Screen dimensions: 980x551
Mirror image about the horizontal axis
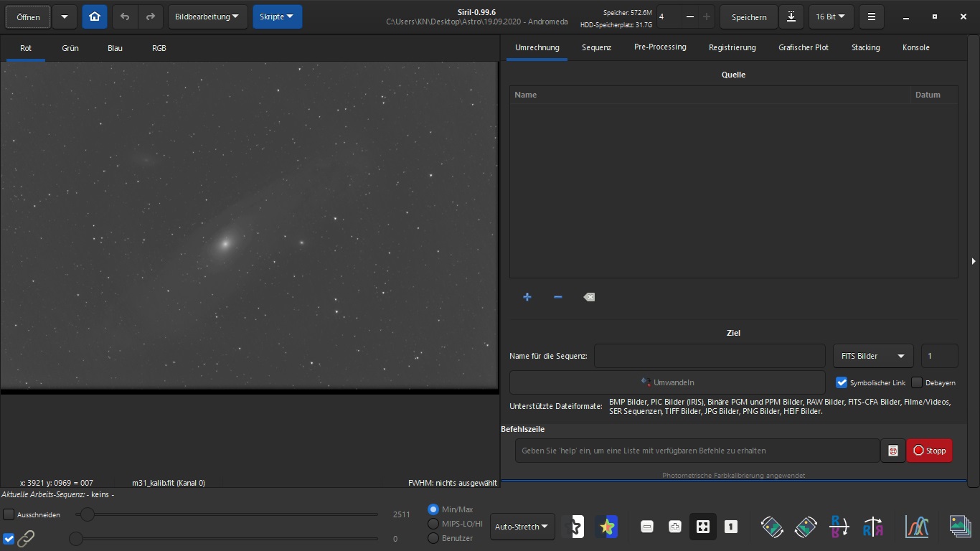click(839, 527)
